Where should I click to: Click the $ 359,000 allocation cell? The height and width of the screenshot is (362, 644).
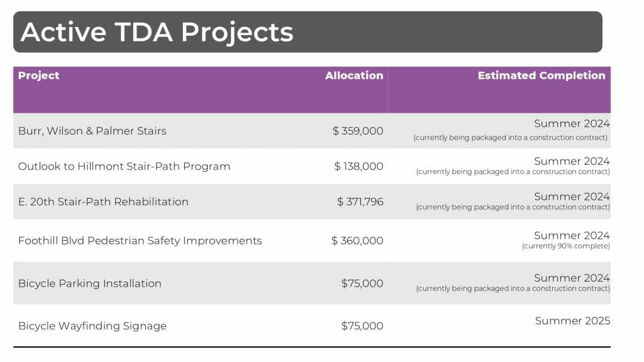click(x=358, y=131)
